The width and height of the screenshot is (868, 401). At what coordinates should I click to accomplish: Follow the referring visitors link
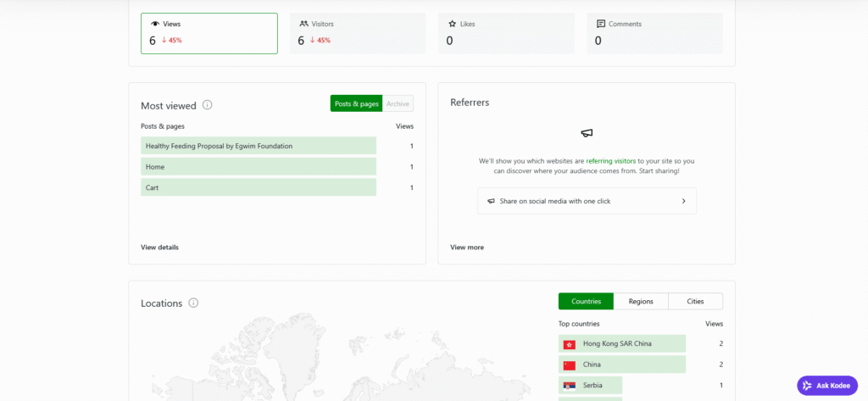610,161
